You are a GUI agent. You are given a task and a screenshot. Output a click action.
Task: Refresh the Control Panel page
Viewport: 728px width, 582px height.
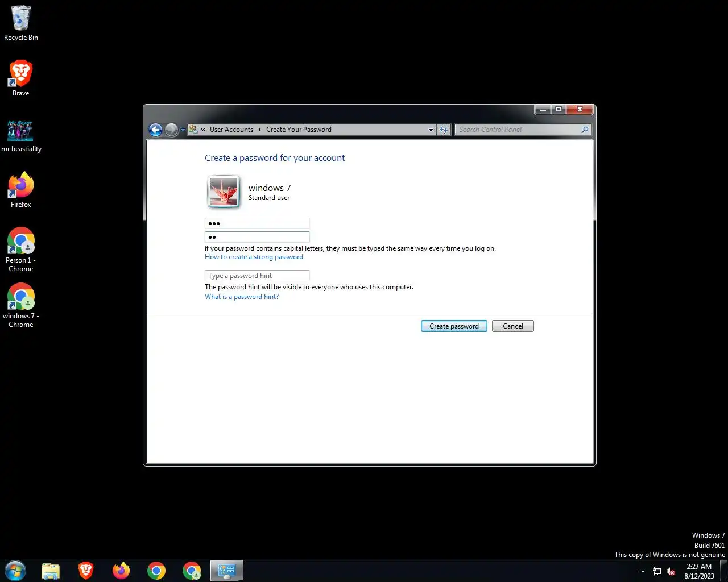444,130
